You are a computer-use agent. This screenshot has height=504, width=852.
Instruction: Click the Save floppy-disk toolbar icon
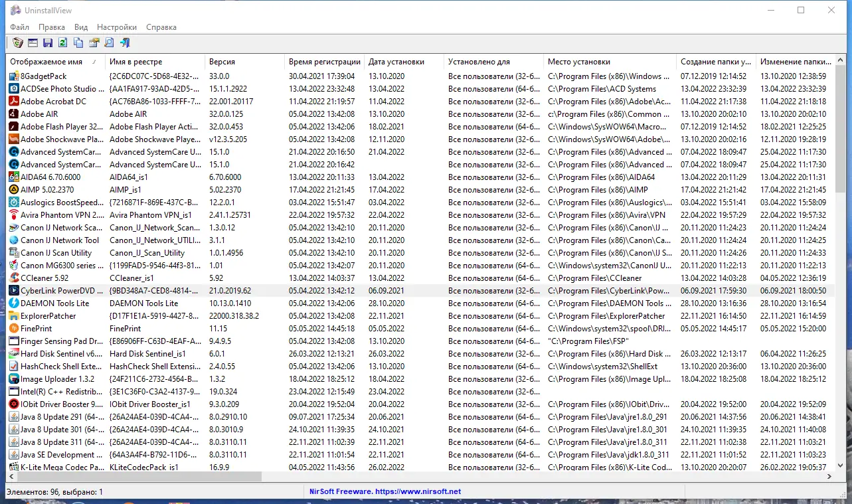click(x=48, y=43)
